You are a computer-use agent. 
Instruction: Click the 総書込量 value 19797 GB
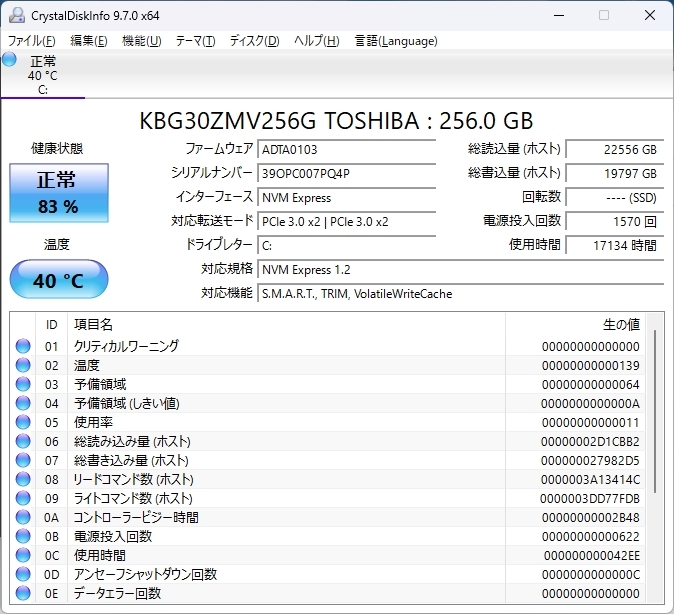pyautogui.click(x=615, y=174)
